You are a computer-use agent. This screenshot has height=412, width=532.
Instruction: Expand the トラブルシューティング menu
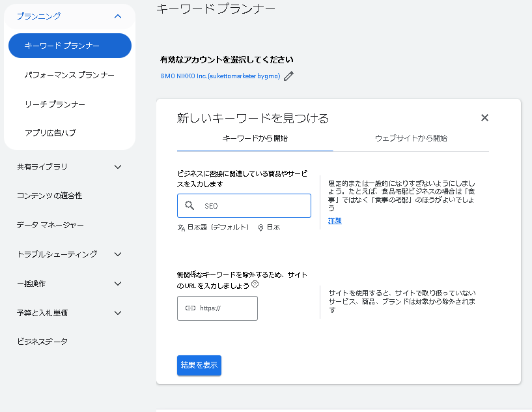[x=118, y=254]
